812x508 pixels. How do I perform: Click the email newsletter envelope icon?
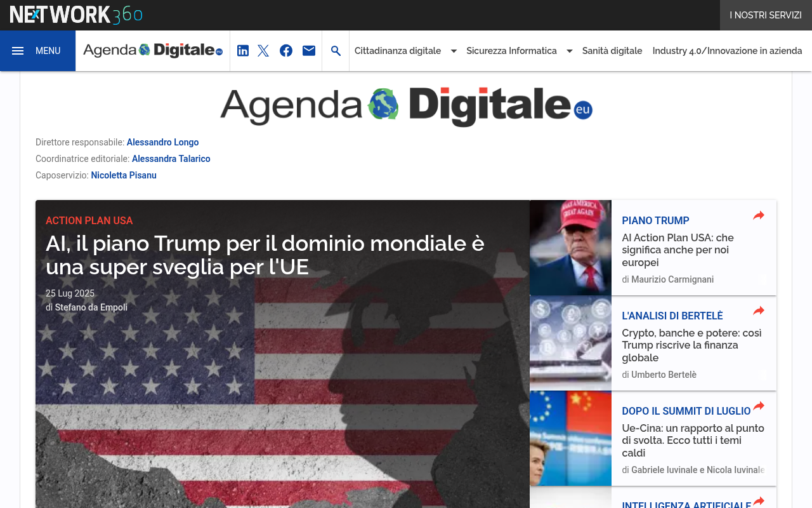(309, 51)
